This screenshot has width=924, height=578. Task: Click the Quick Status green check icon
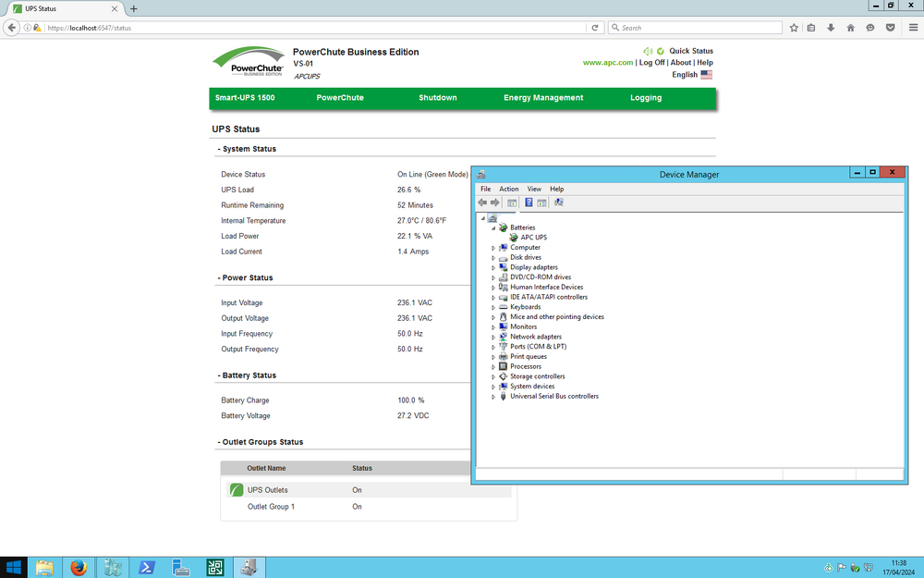point(661,51)
